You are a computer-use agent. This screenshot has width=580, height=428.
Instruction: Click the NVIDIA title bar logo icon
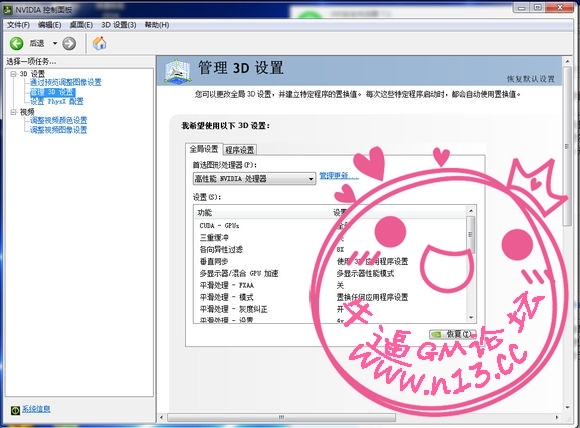[x=7, y=10]
